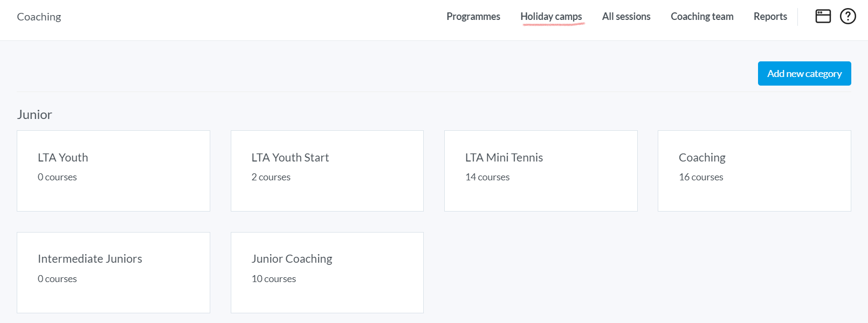The width and height of the screenshot is (868, 323).
Task: Switch to the Programmes tab
Action: pyautogui.click(x=473, y=17)
